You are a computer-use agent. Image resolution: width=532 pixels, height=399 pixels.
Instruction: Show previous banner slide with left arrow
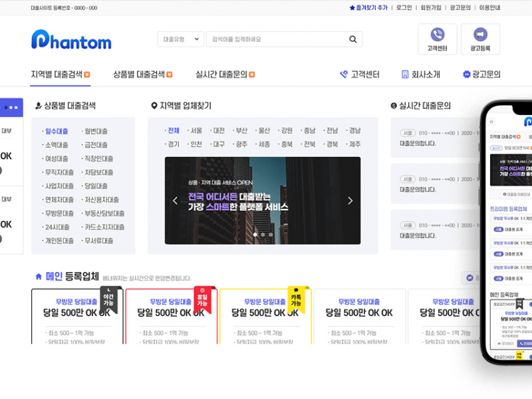click(175, 201)
